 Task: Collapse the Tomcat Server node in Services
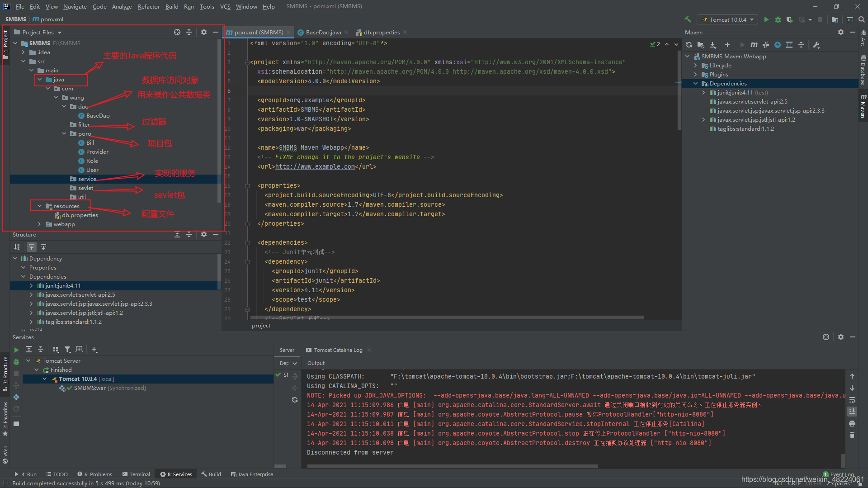[28, 361]
